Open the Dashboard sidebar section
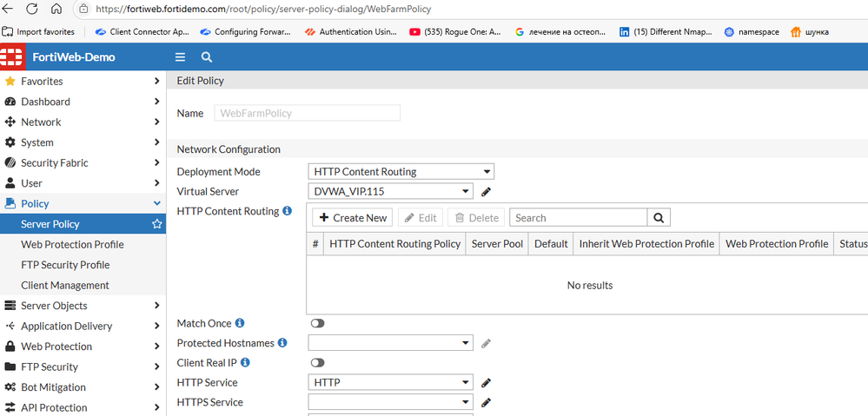This screenshot has height=416, width=868. click(x=45, y=102)
